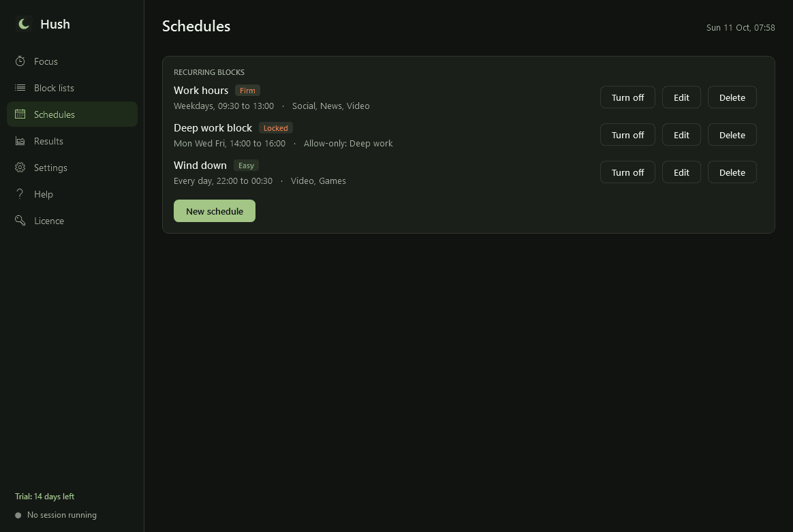Turn off the Work hours schedule

(x=627, y=97)
